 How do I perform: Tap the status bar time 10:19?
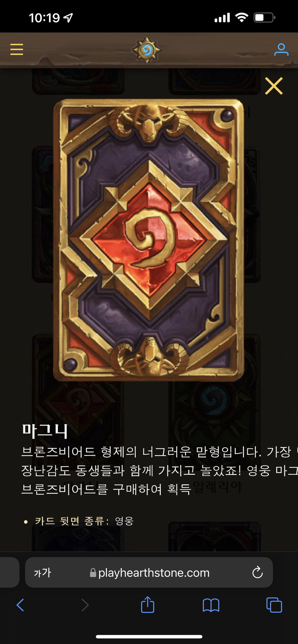point(44,18)
